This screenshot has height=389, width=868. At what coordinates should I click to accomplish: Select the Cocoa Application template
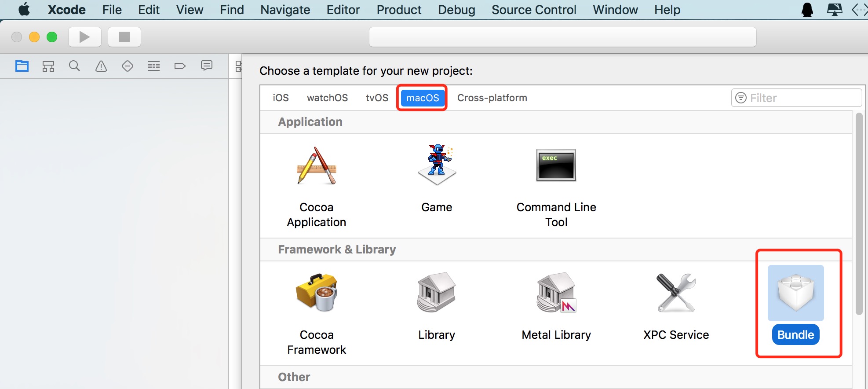point(317,187)
